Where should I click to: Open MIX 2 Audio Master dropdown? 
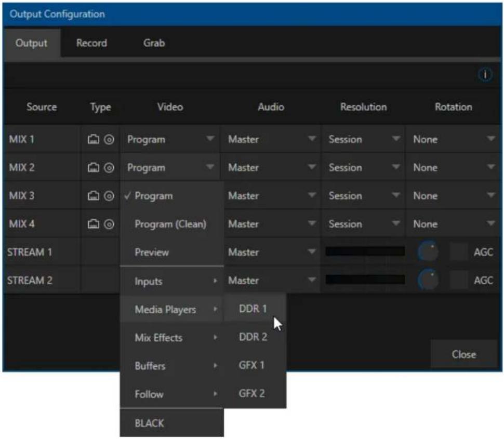click(271, 167)
